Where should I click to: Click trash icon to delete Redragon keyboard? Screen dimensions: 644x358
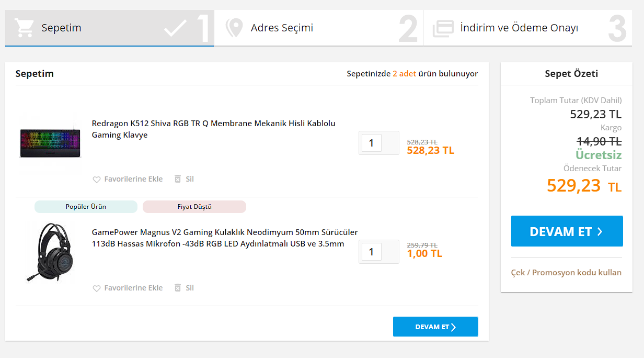click(178, 179)
